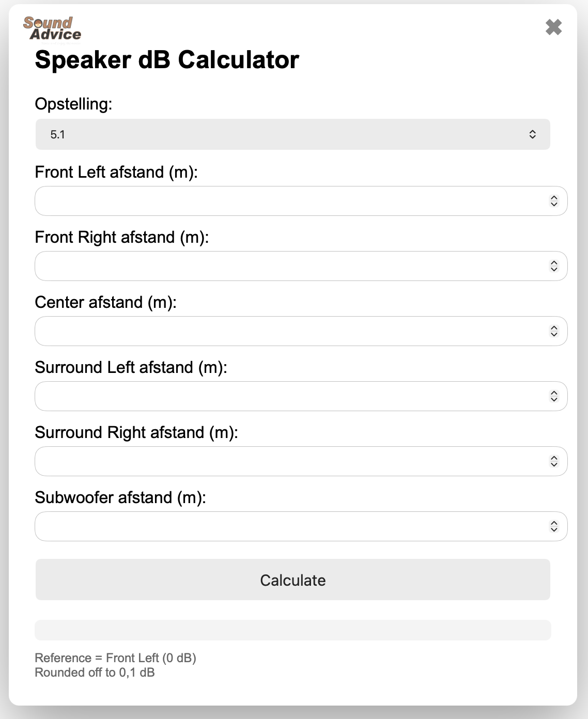Focus the Surround Left afstand input
This screenshot has height=719, width=588.
[289, 396]
